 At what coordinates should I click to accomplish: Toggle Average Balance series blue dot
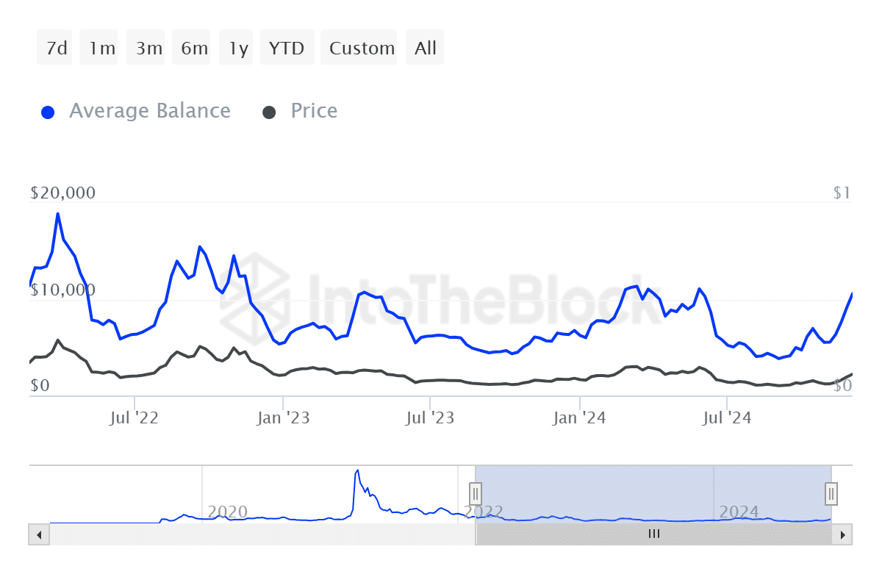[49, 112]
